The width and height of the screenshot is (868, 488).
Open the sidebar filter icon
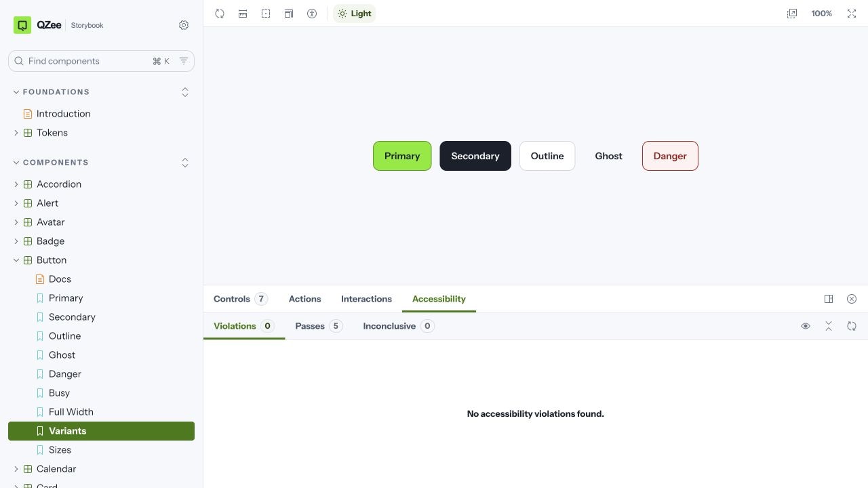point(184,61)
